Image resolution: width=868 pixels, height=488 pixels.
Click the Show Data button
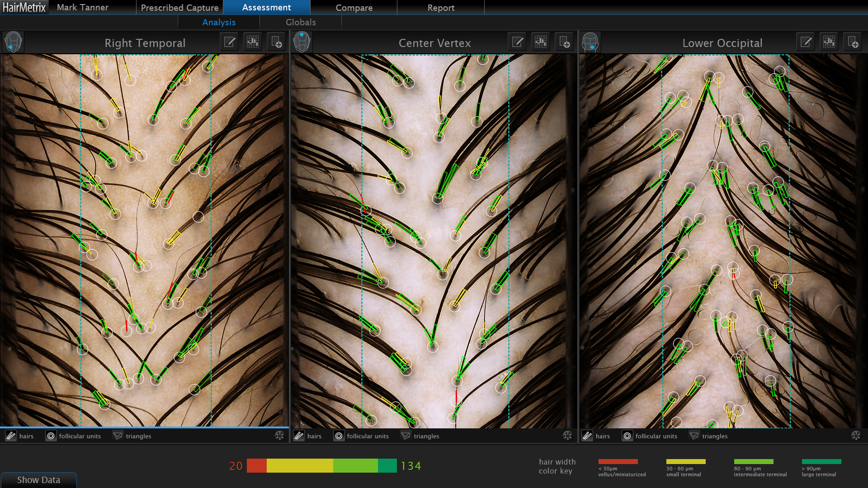click(38, 480)
